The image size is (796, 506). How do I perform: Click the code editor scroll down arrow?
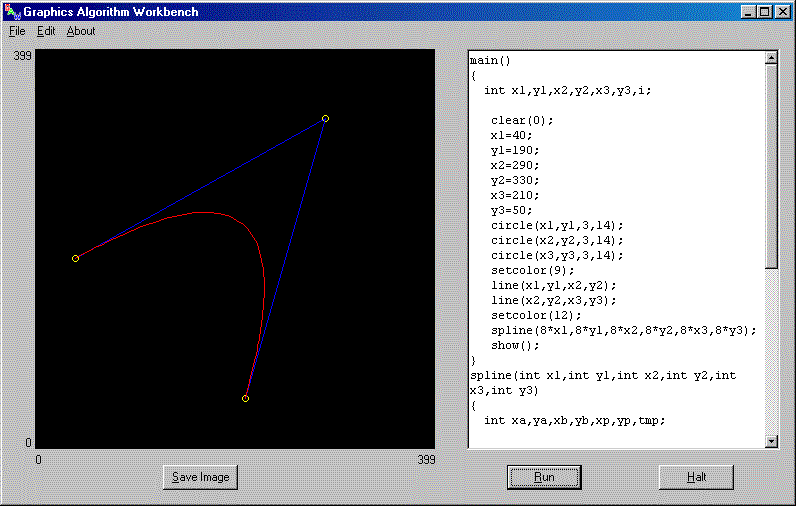click(771, 442)
